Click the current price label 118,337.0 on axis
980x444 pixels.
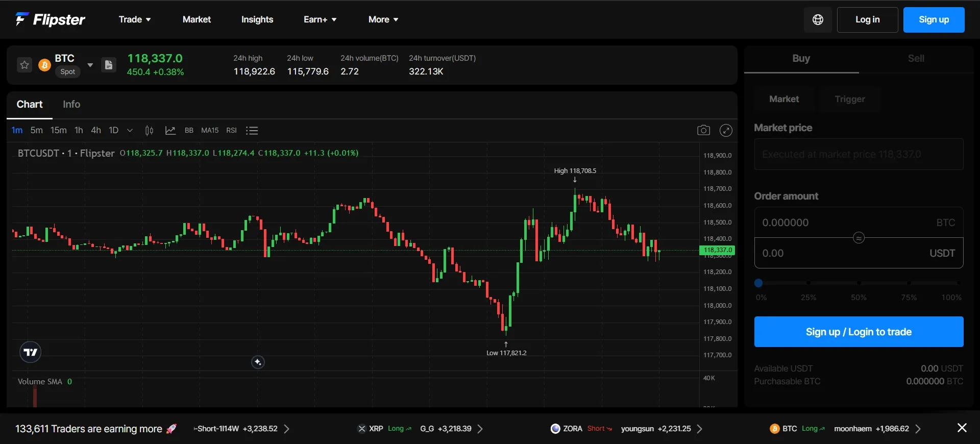[717, 250]
